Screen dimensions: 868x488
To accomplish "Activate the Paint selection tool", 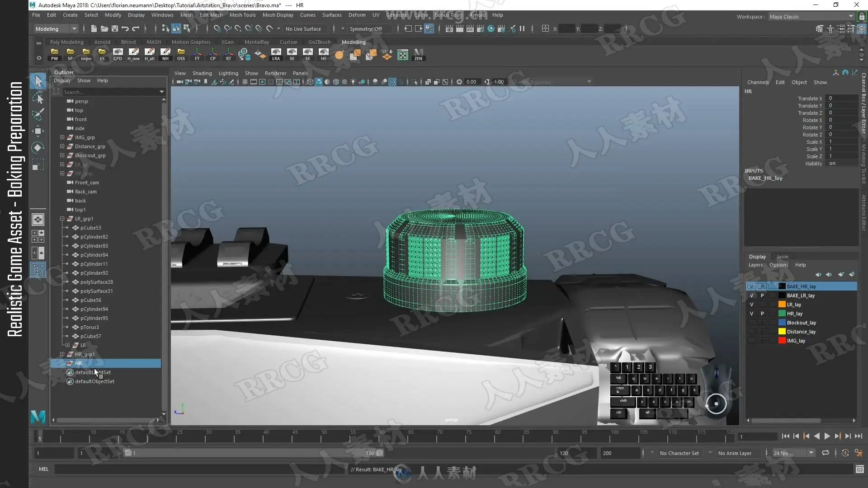I will pos(38,114).
